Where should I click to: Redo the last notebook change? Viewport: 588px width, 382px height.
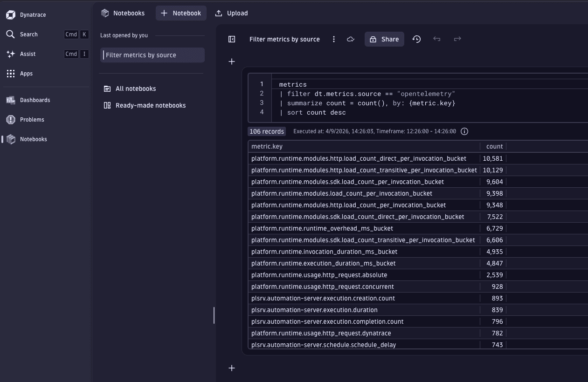[x=457, y=39]
